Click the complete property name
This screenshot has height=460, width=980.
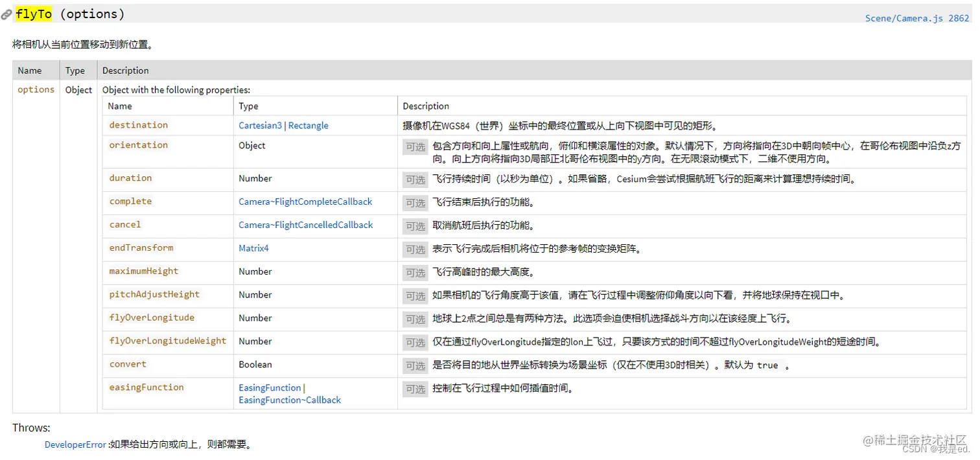130,201
